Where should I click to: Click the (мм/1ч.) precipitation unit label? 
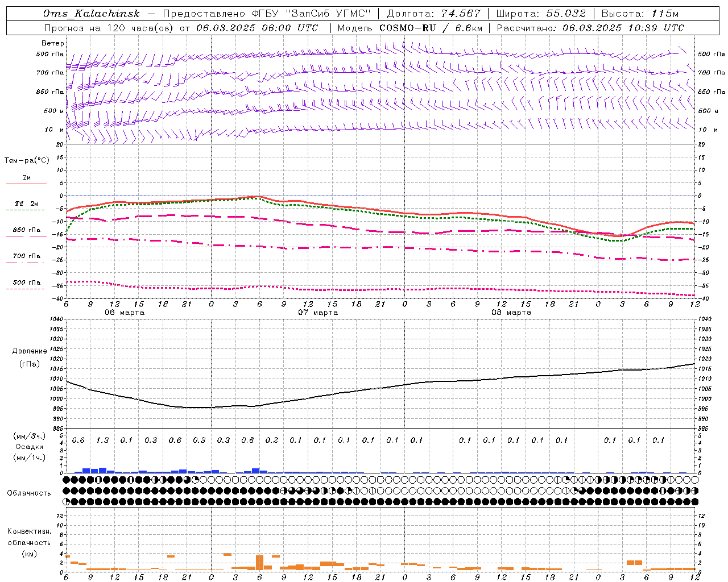[x=29, y=457]
